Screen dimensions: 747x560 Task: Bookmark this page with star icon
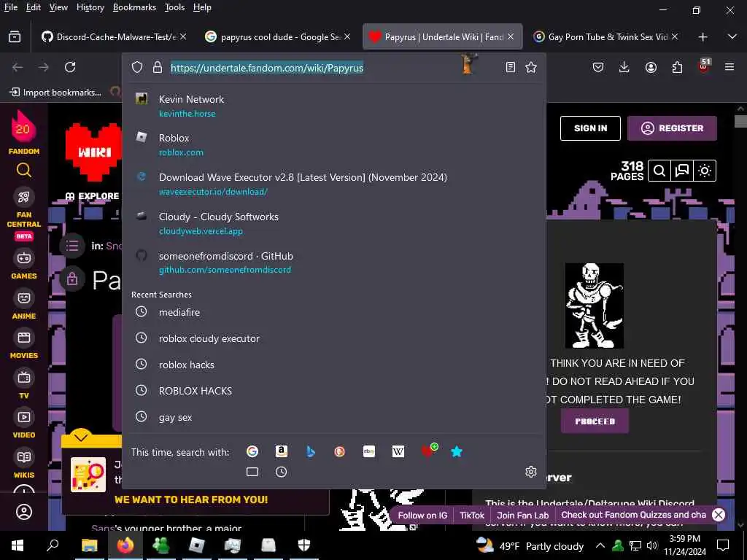531,67
